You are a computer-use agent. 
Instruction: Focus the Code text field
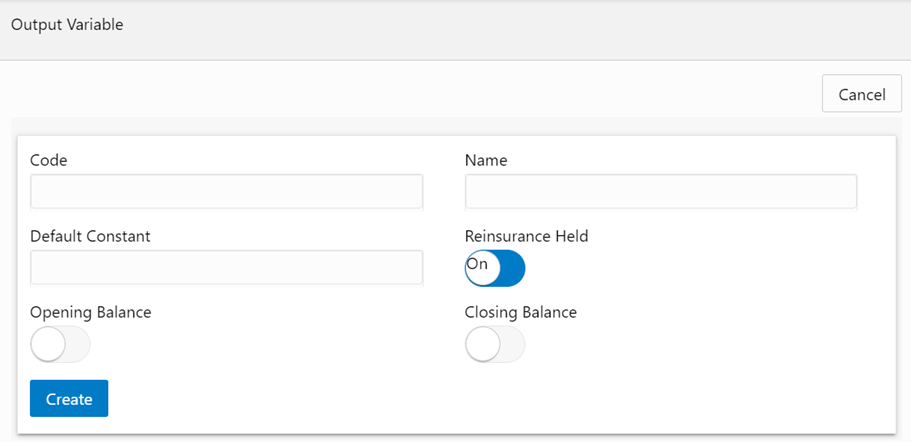[226, 191]
